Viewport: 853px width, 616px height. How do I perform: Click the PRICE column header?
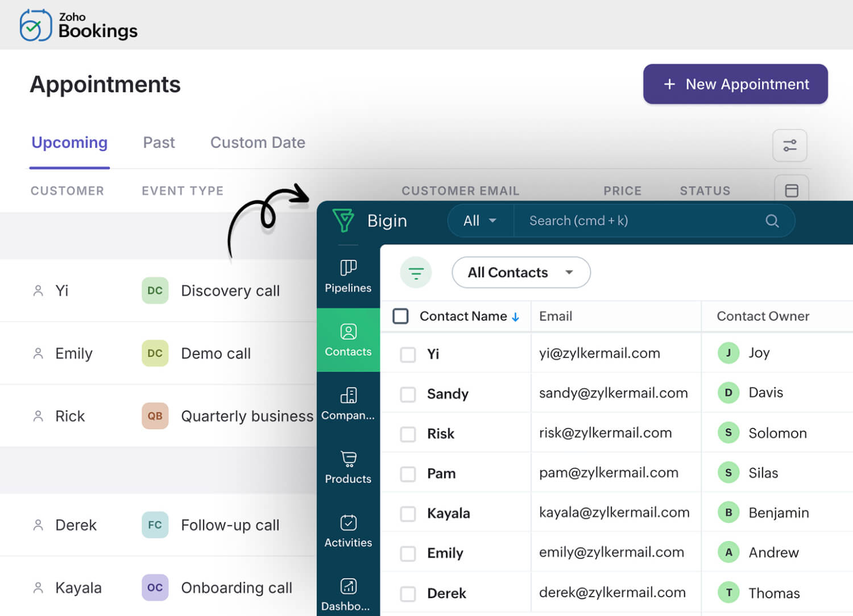click(622, 191)
